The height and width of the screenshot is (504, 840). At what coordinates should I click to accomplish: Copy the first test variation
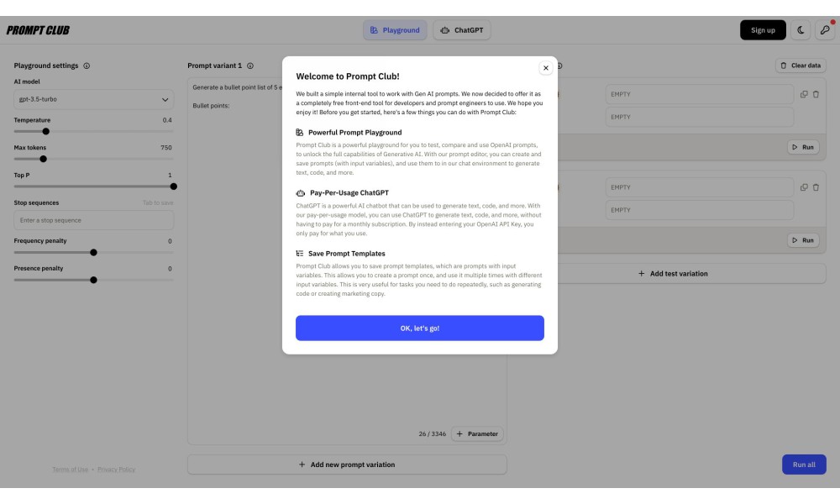(804, 94)
